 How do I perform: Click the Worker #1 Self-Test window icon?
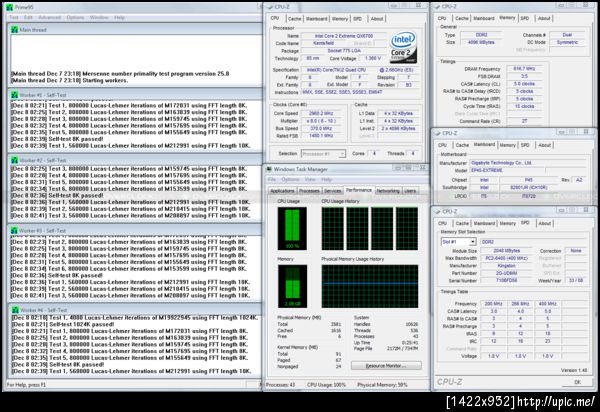[15, 95]
